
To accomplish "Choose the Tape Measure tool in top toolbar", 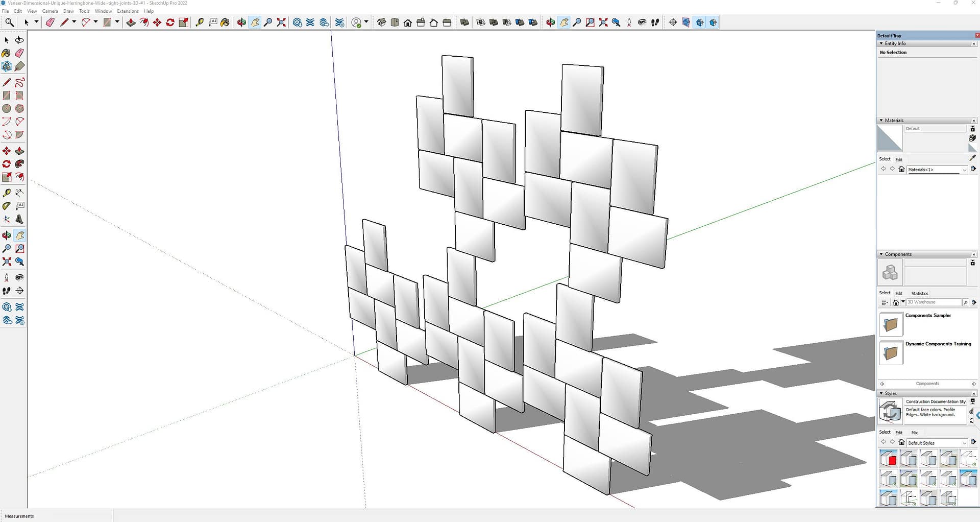I will click(x=200, y=22).
